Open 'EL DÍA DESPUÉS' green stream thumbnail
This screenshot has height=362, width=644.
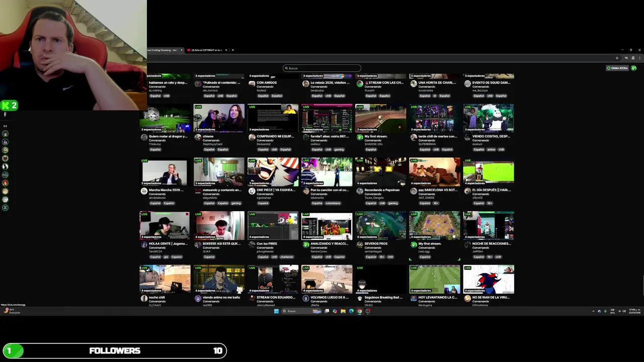tap(489, 172)
